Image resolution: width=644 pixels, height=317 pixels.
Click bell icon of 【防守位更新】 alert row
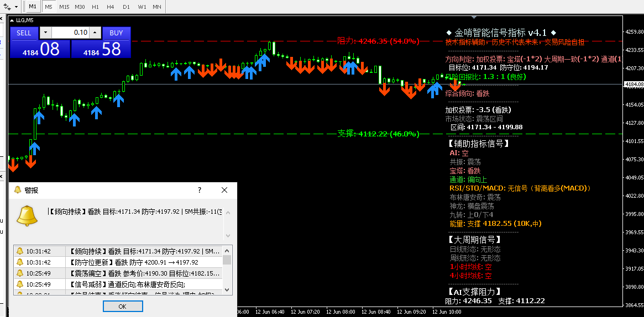(19, 262)
